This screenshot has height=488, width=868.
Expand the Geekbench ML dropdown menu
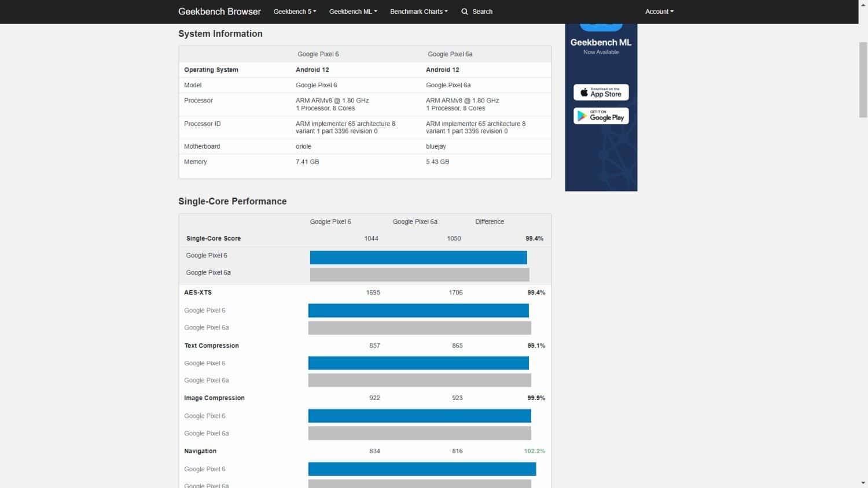[353, 12]
